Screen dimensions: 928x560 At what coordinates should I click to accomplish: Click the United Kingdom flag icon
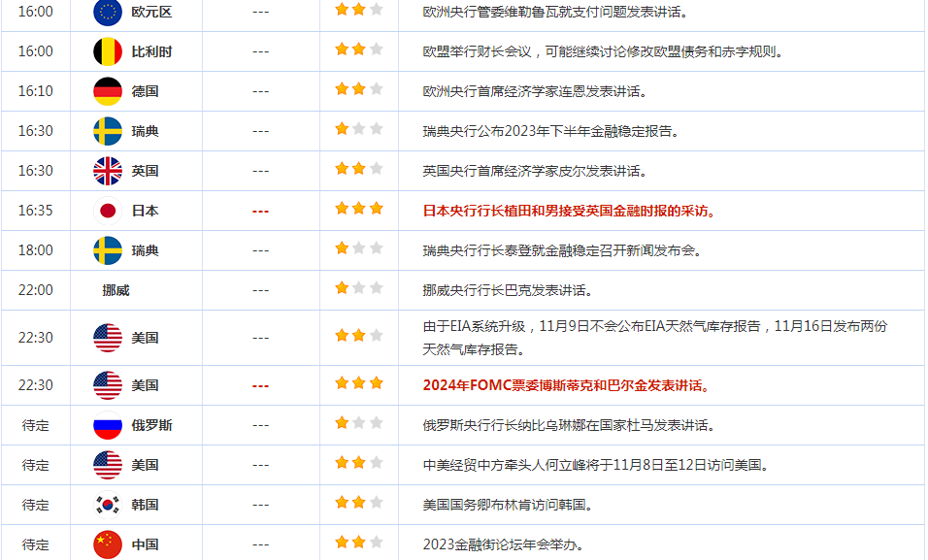pos(108,171)
